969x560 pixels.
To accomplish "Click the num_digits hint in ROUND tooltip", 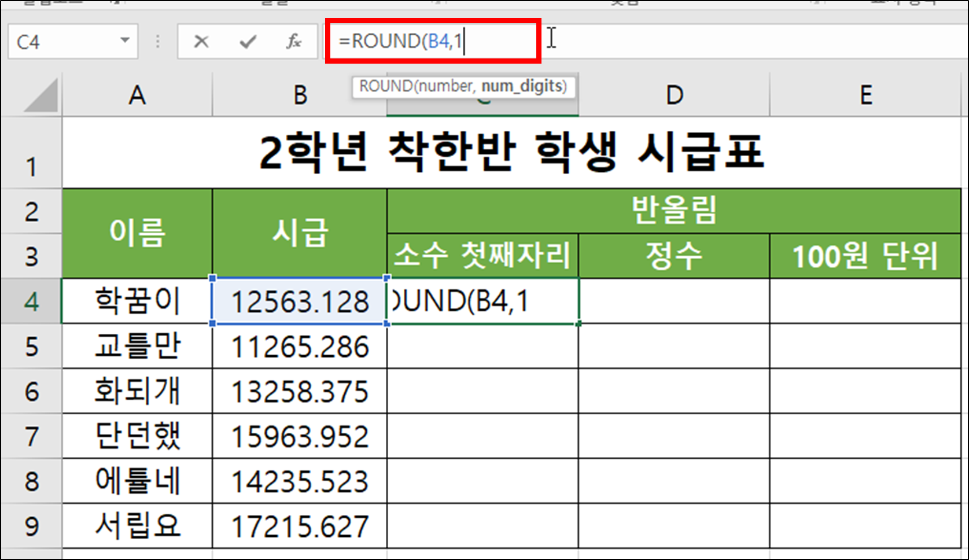I will pos(522,86).
